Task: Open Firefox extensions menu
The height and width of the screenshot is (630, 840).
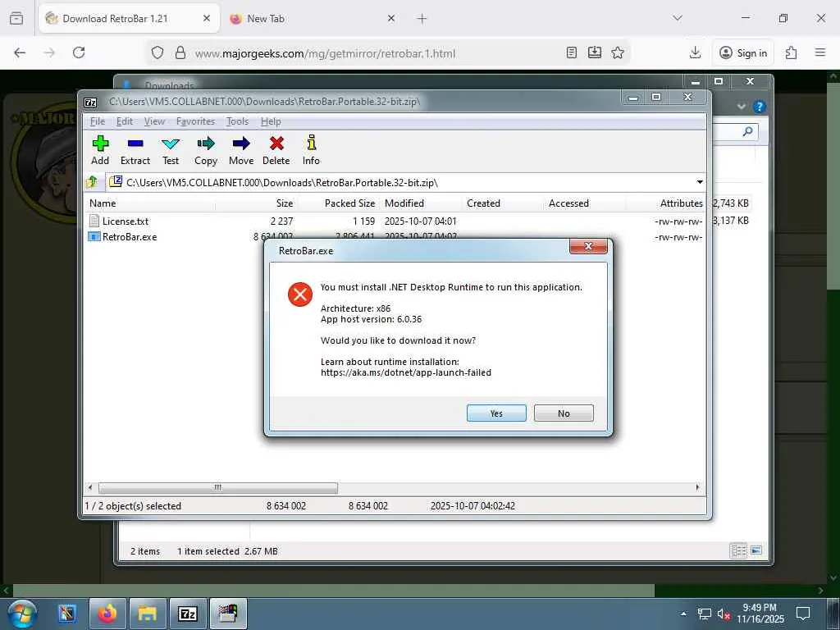Action: pyautogui.click(x=792, y=52)
